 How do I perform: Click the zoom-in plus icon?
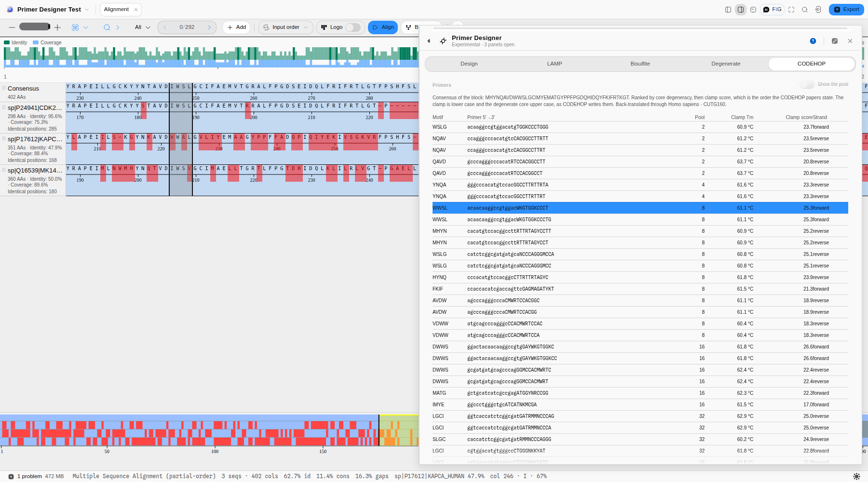pyautogui.click(x=57, y=27)
